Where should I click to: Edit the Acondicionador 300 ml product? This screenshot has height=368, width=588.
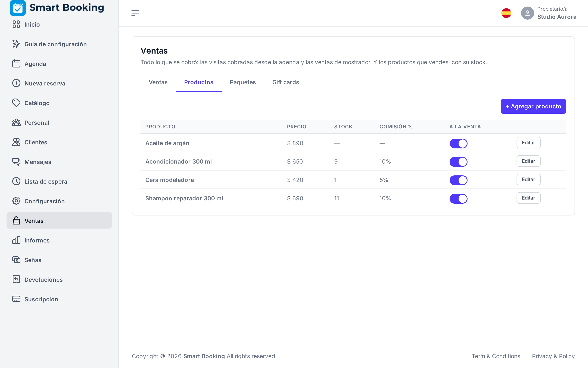click(x=528, y=161)
